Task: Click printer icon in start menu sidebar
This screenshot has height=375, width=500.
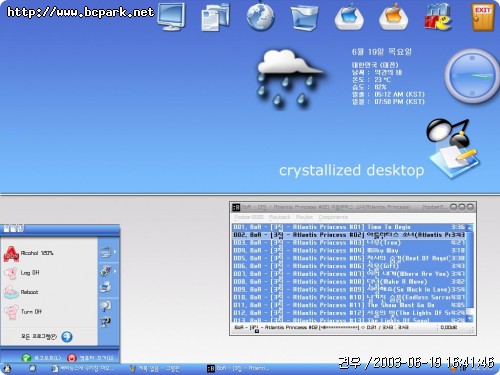Action: [106, 287]
